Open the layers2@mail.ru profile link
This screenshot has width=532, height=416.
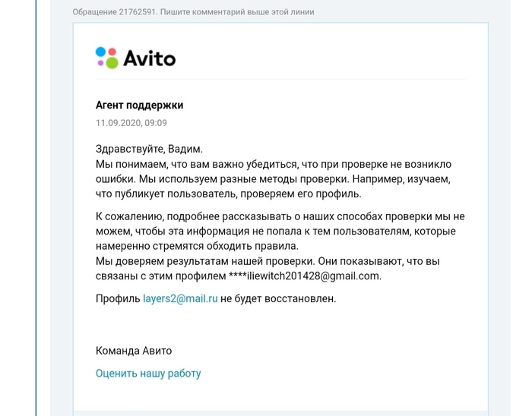click(180, 298)
